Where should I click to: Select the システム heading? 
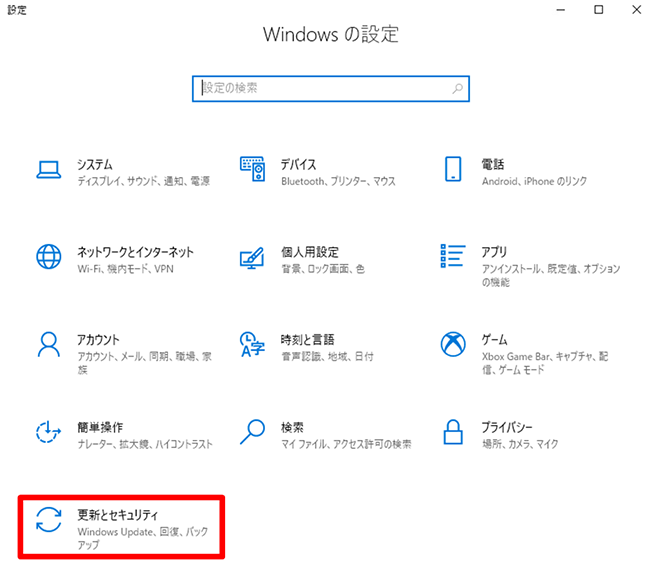95,165
